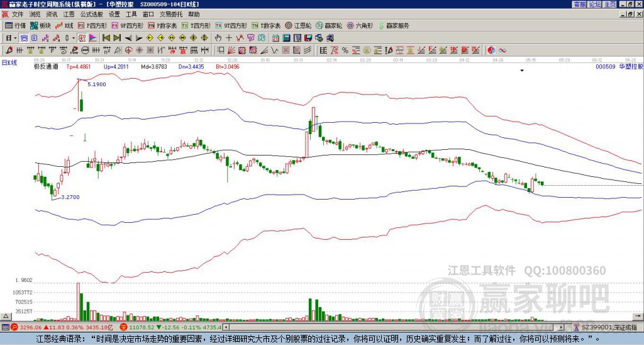
Task: Switch to K线 chart view
Action: click(64, 25)
